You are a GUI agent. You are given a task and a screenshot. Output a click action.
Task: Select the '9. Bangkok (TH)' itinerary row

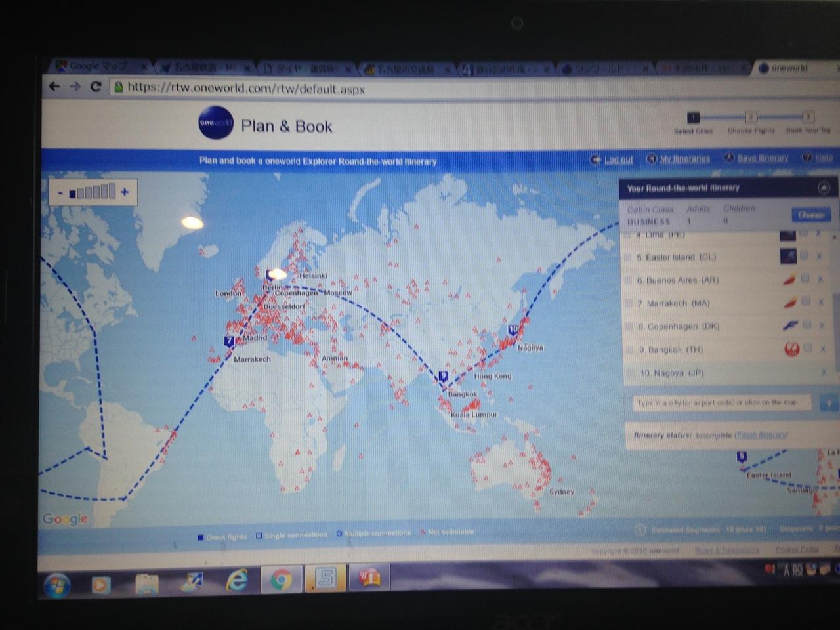point(727,349)
